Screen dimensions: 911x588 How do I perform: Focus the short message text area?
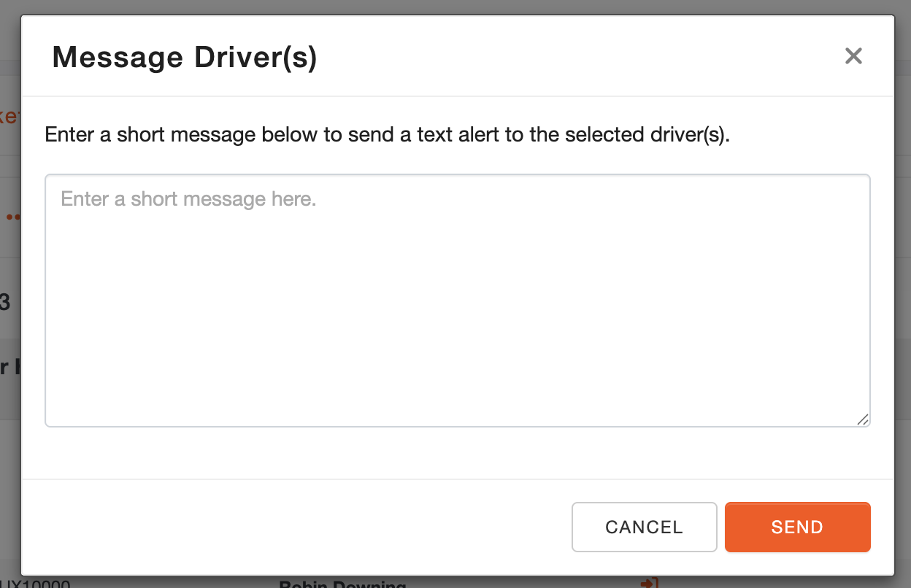click(457, 300)
